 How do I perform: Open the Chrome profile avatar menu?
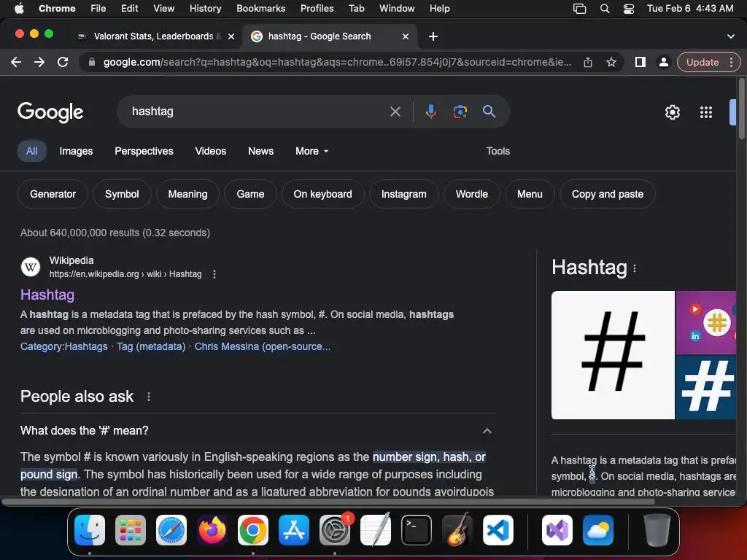[663, 62]
